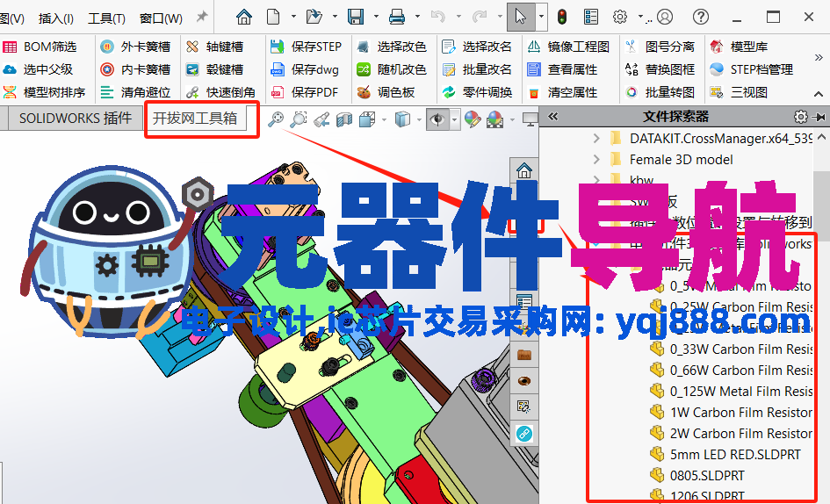Screen dimensions: 830x504
Task: Open the Help question mark icon
Action: pyautogui.click(x=700, y=17)
